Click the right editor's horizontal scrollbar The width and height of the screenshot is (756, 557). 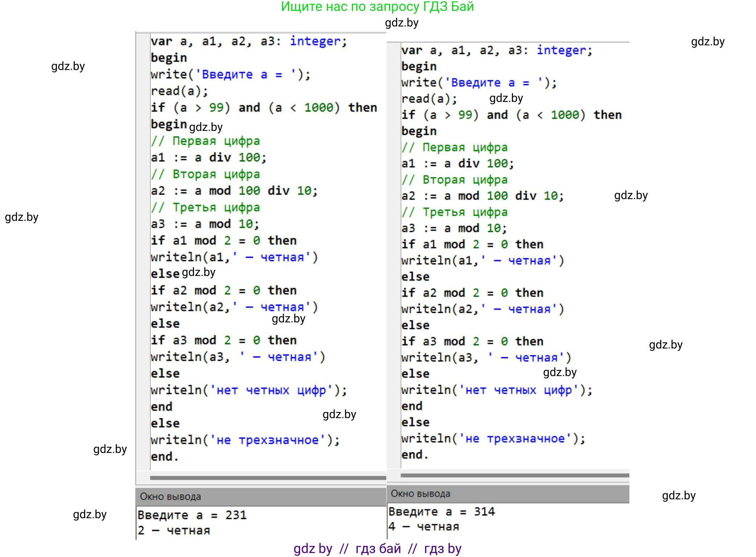(x=514, y=475)
